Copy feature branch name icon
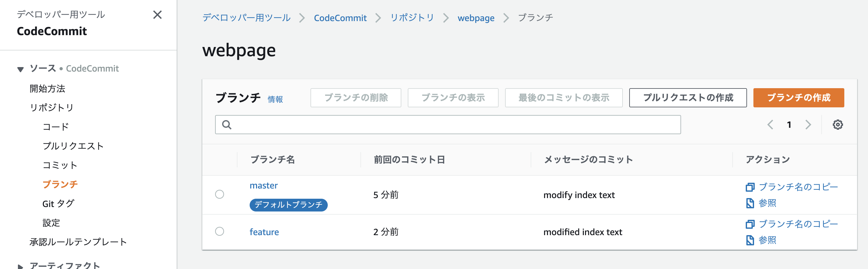This screenshot has height=269, width=868. [x=750, y=224]
